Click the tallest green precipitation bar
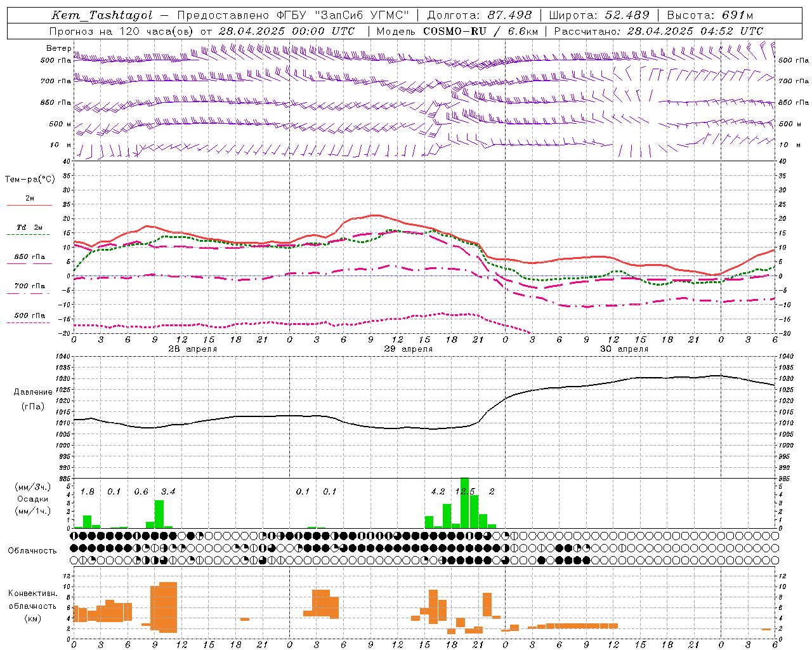This screenshot has width=812, height=650. pos(464,503)
